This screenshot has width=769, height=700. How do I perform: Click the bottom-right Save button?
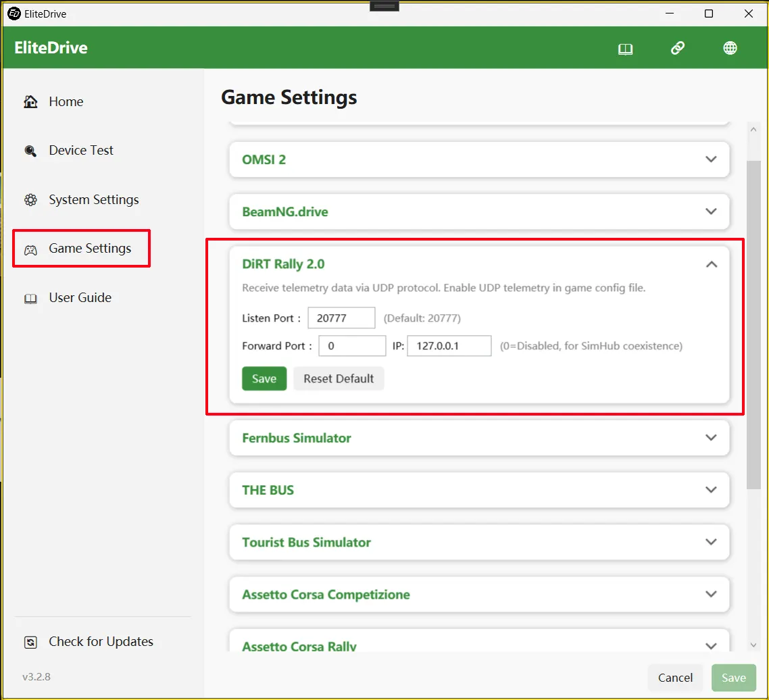(x=733, y=678)
